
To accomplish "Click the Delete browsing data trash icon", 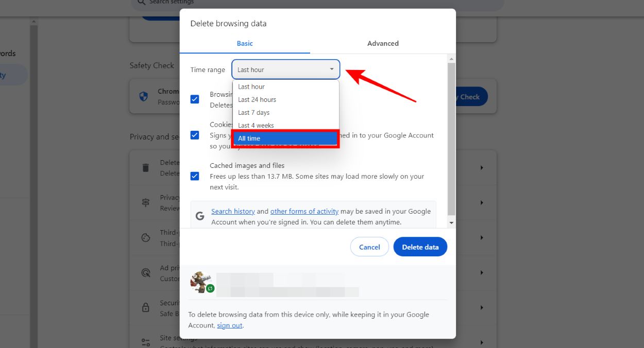I will pyautogui.click(x=145, y=167).
